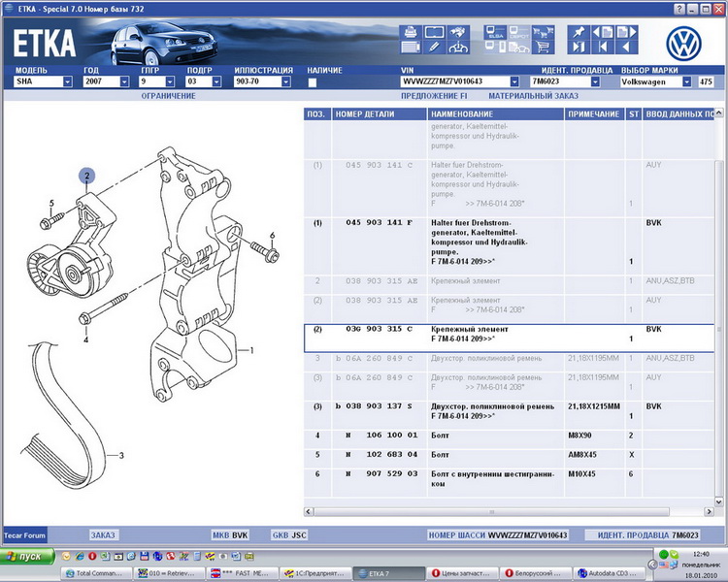The height and width of the screenshot is (582, 728).
Task: Click the Заказ button in status bar
Action: [103, 535]
